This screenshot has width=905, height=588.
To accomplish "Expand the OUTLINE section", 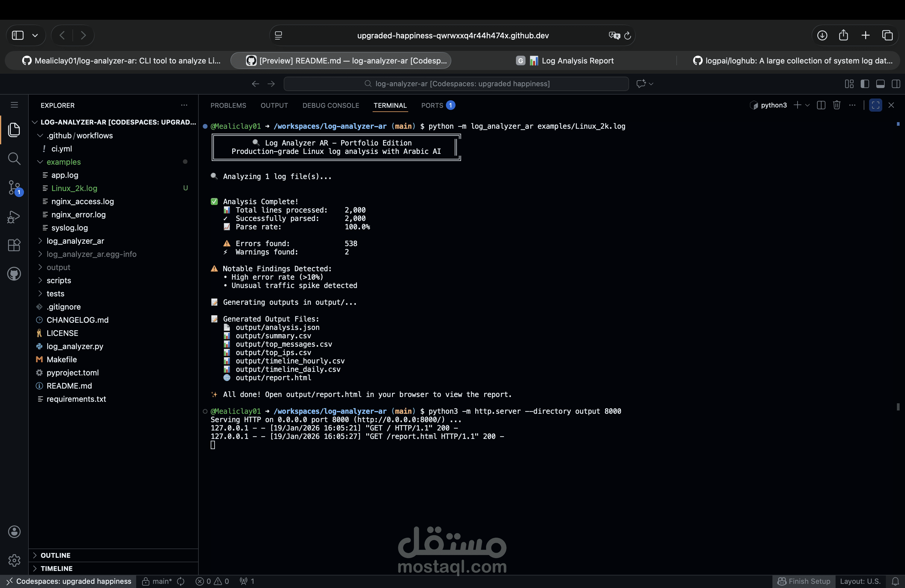I will pos(56,555).
